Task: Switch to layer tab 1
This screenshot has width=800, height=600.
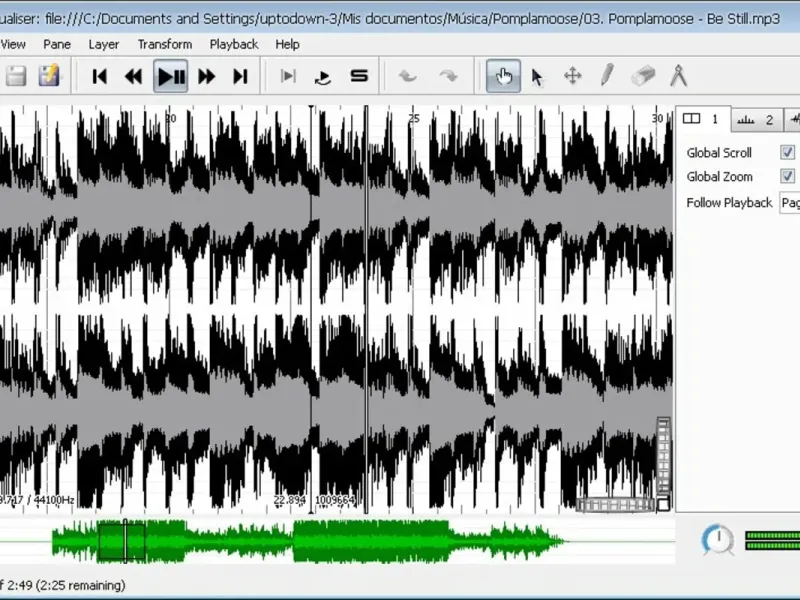Action: tap(703, 119)
